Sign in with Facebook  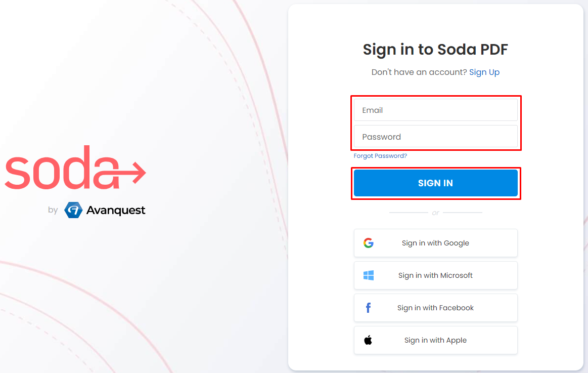[x=435, y=308]
